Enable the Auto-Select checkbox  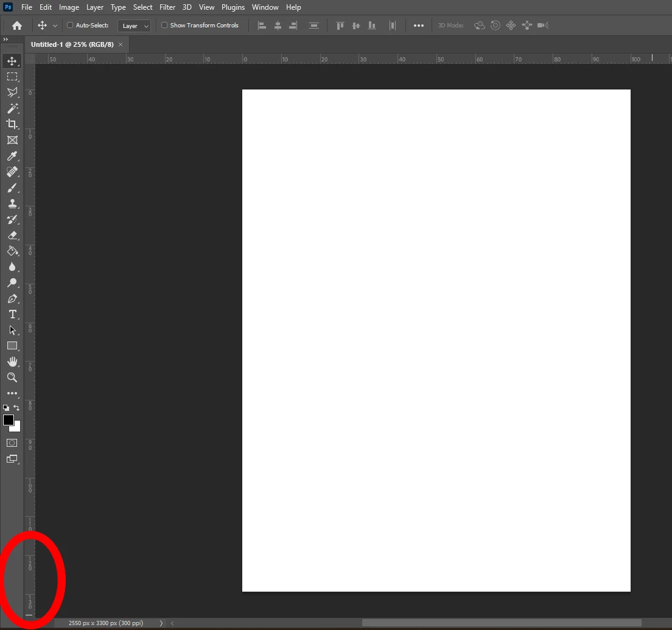pos(70,26)
